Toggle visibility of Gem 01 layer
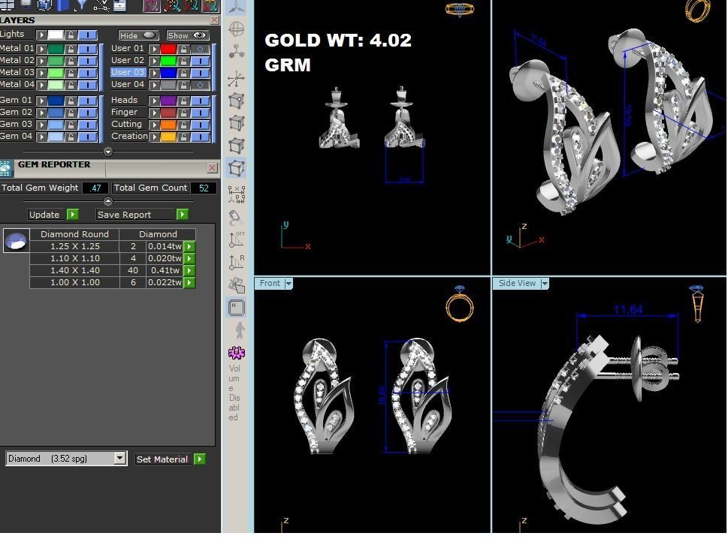The image size is (728, 560). (x=87, y=101)
